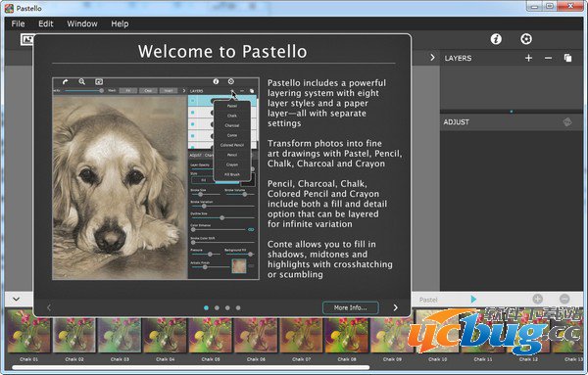Select the Chalk 09 preset thumbnail
This screenshot has height=375, width=588.
(392, 335)
